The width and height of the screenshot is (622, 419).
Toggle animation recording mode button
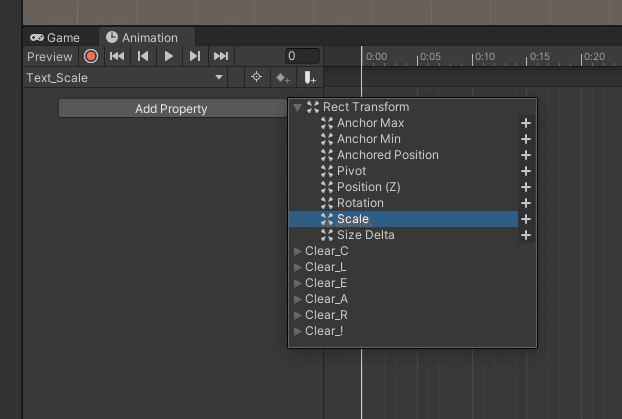91,57
